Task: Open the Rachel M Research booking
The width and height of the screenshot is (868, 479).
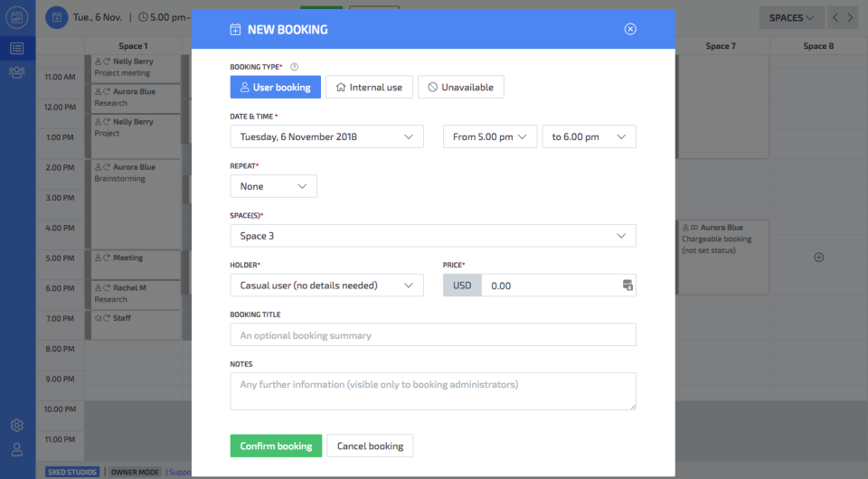Action: click(133, 295)
